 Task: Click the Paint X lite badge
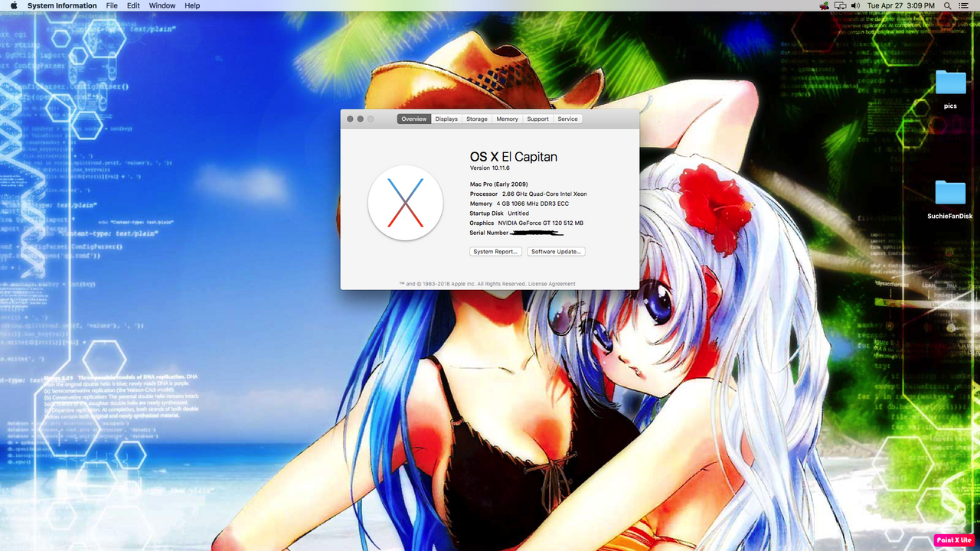[955, 540]
